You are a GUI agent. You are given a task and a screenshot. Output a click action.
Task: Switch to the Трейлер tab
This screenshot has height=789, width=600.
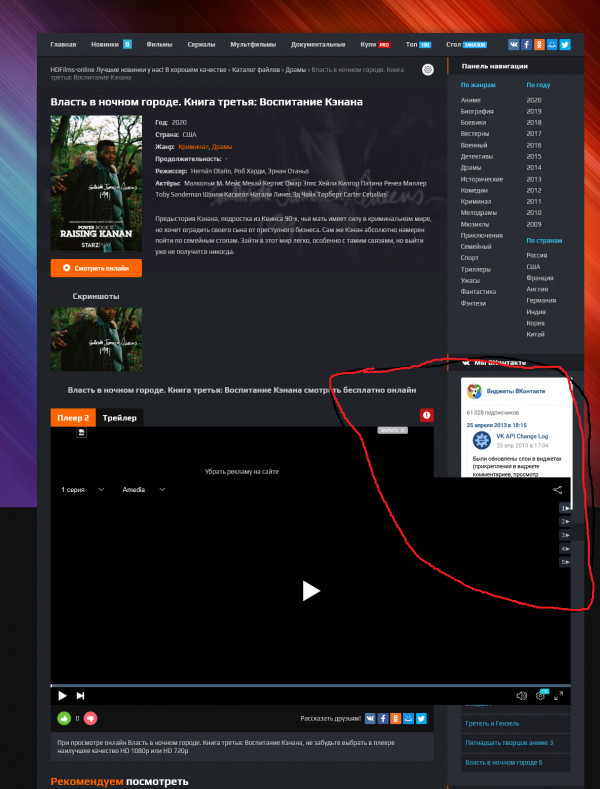pos(119,418)
